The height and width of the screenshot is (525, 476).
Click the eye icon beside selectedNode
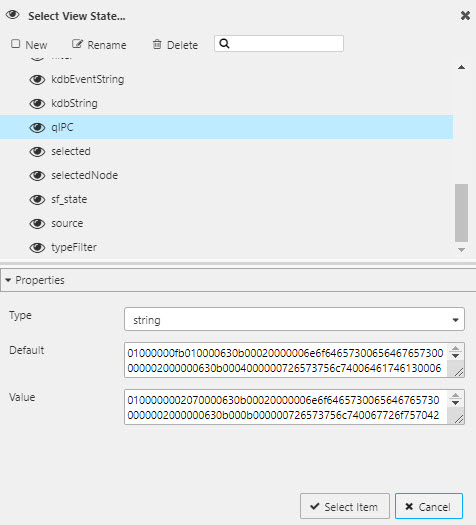tap(37, 176)
